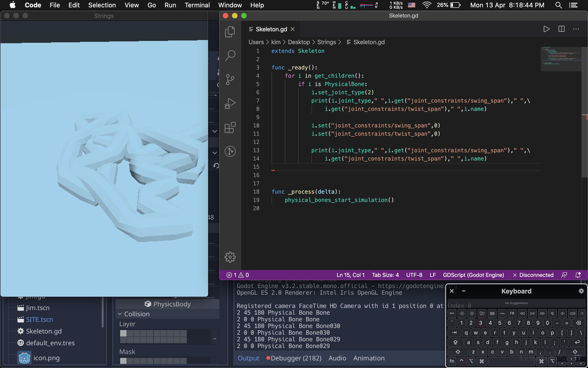The width and height of the screenshot is (588, 368).
Task: Open the Manage gear in VS Code
Action: [230, 257]
